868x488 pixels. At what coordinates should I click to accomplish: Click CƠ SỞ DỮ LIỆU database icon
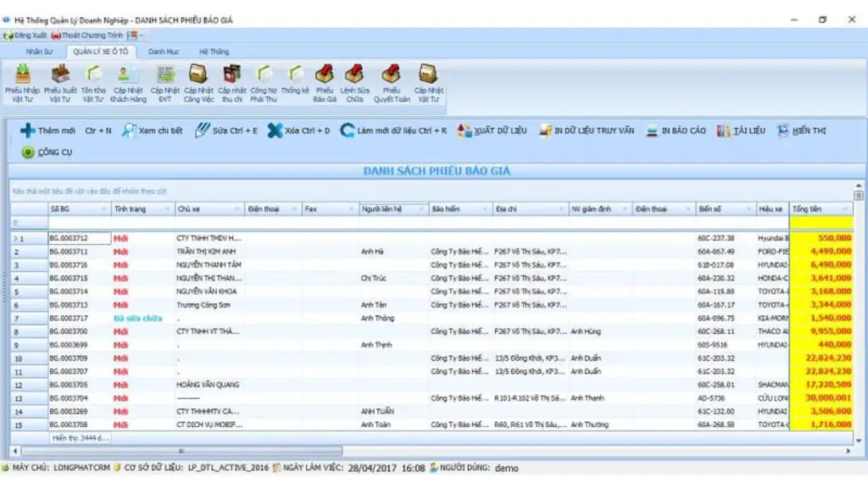click(x=117, y=468)
